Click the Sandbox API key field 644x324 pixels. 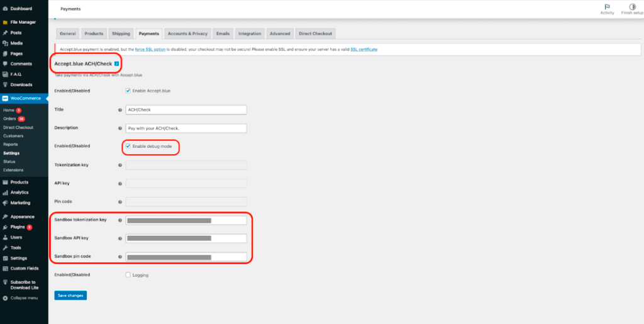186,238
